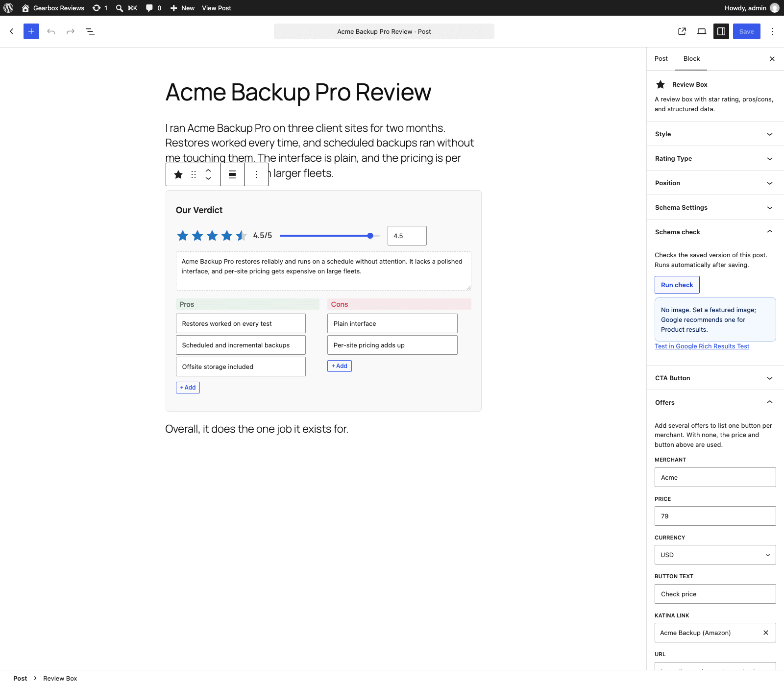Open Test in Google Rich Results Test

pos(702,346)
